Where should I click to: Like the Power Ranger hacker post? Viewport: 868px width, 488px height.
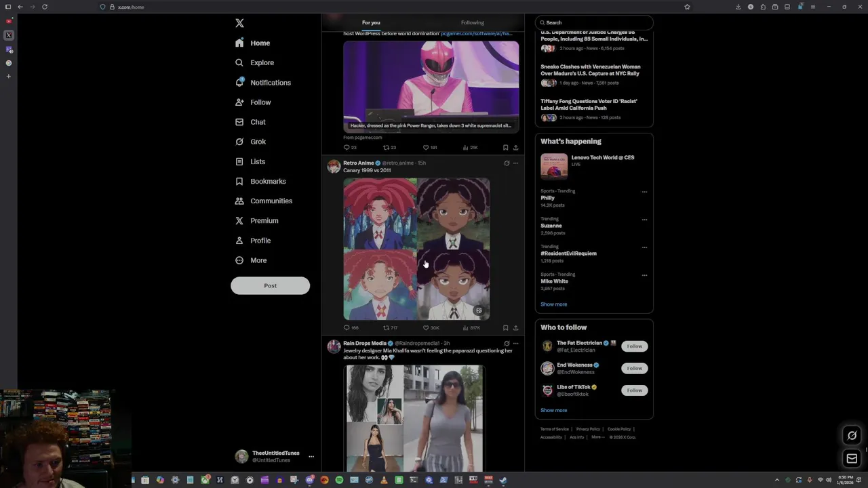(429, 148)
